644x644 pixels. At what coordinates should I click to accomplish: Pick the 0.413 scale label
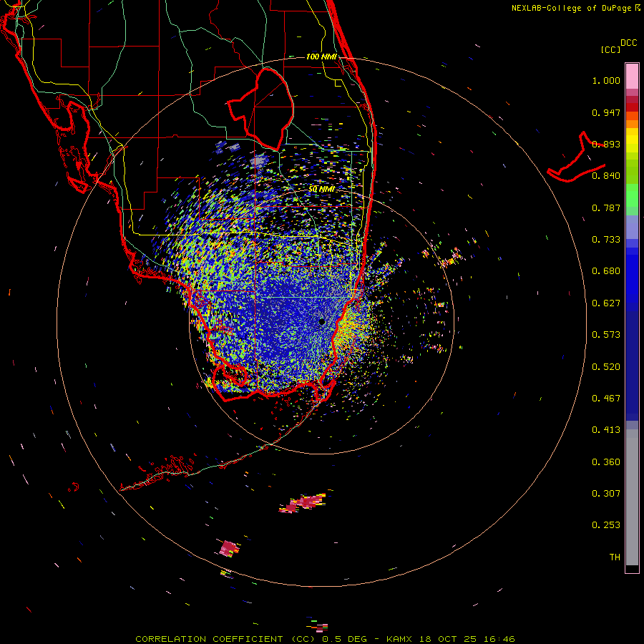[606, 430]
